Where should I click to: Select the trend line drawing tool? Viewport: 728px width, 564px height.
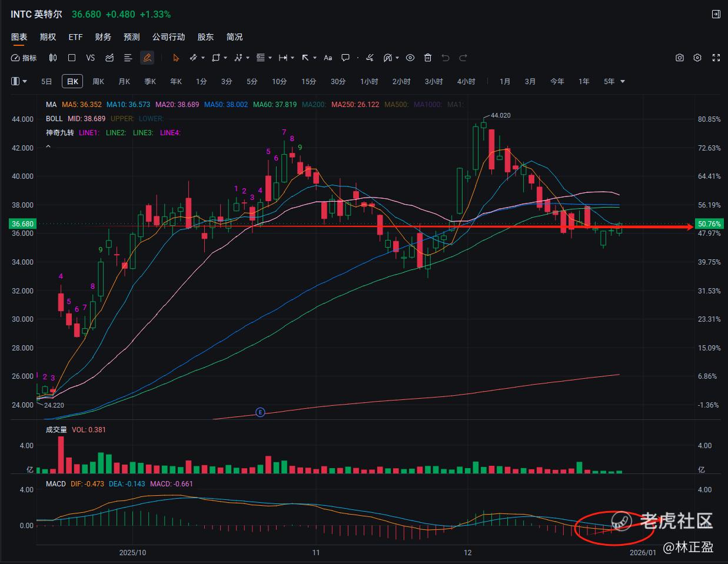point(193,58)
